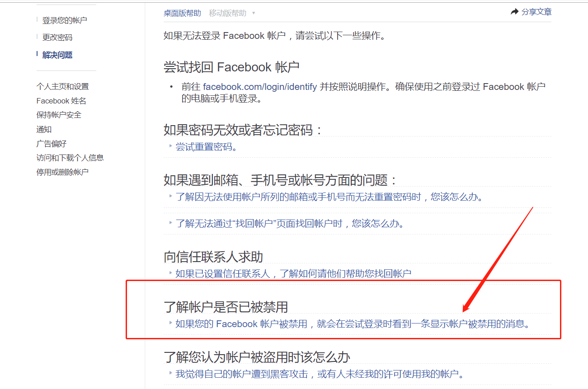The width and height of the screenshot is (588, 389).
Task: Open 访问和下载个人信息 sidebar link
Action: (71, 158)
